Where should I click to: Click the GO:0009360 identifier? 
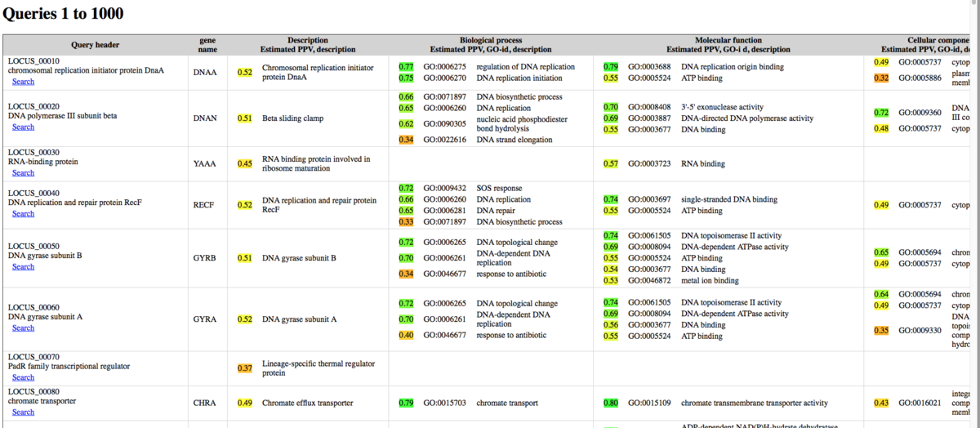pyautogui.click(x=920, y=113)
